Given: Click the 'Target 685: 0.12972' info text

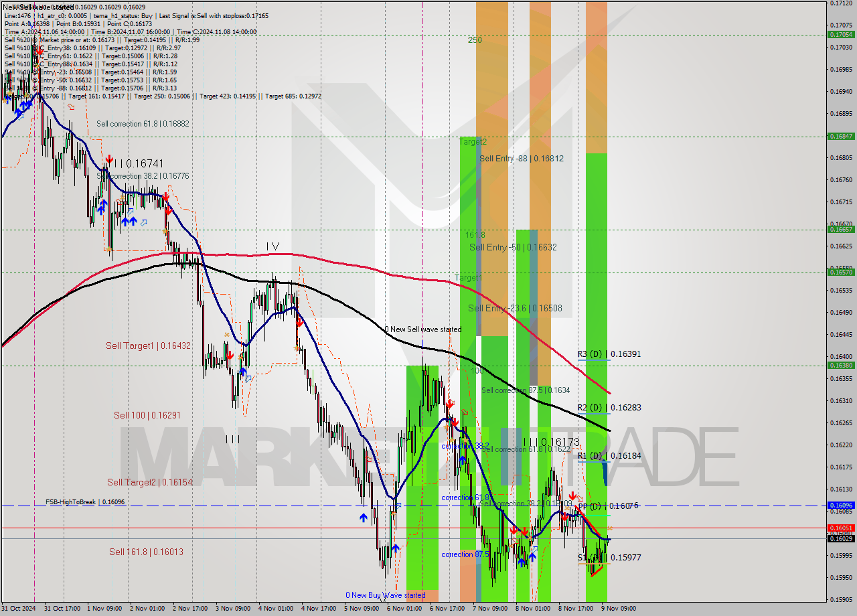Looking at the screenshot, I should coord(293,96).
